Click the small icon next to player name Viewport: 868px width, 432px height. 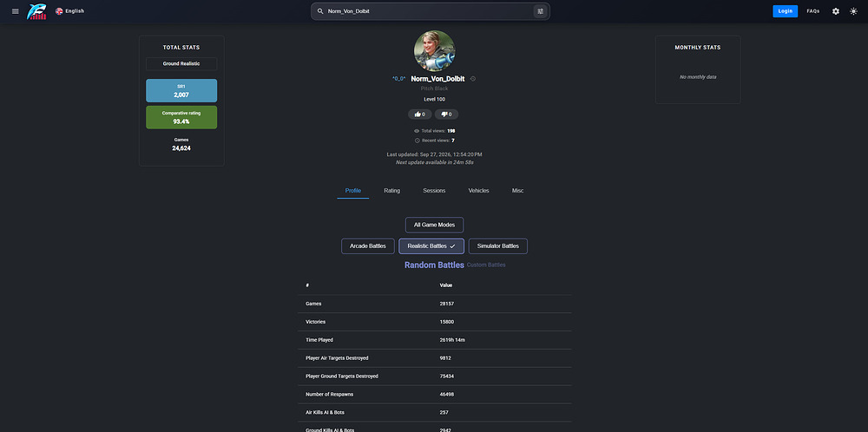pos(473,79)
